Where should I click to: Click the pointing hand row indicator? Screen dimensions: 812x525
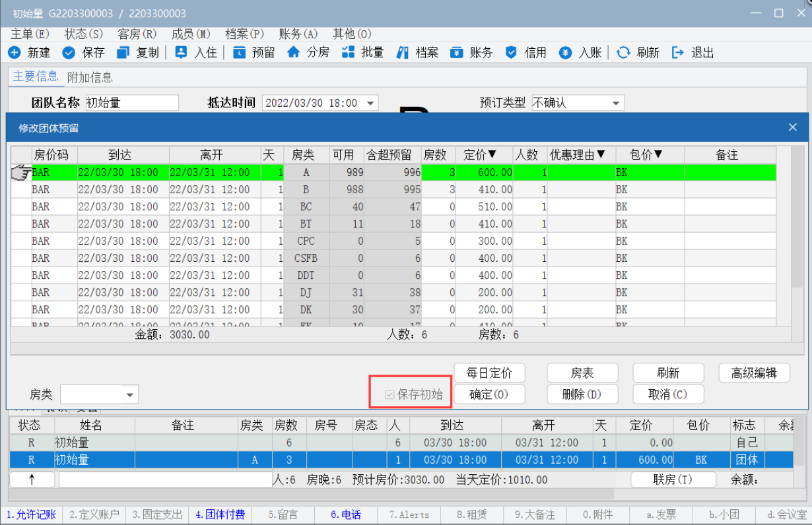click(21, 172)
